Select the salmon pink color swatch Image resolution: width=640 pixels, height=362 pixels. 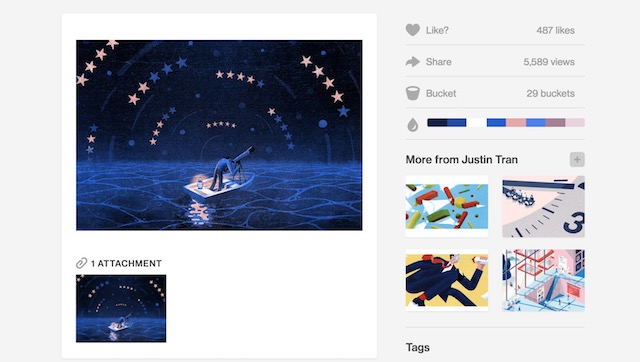[516, 122]
